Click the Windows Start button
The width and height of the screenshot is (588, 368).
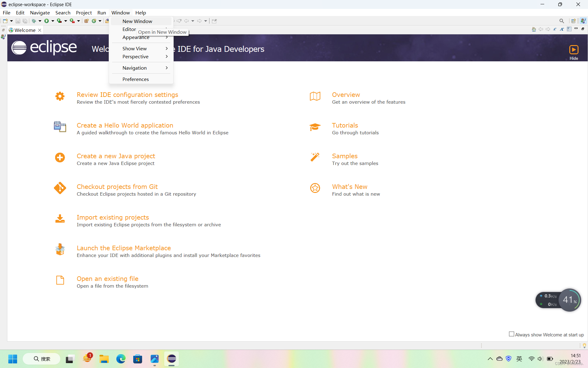13,359
